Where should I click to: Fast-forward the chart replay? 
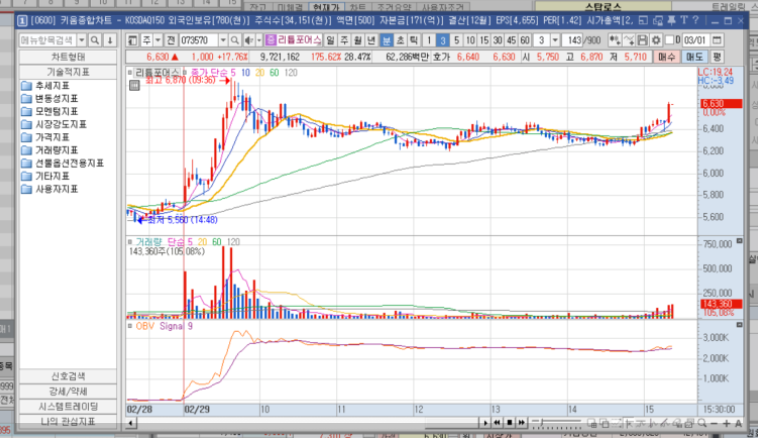coord(521,423)
